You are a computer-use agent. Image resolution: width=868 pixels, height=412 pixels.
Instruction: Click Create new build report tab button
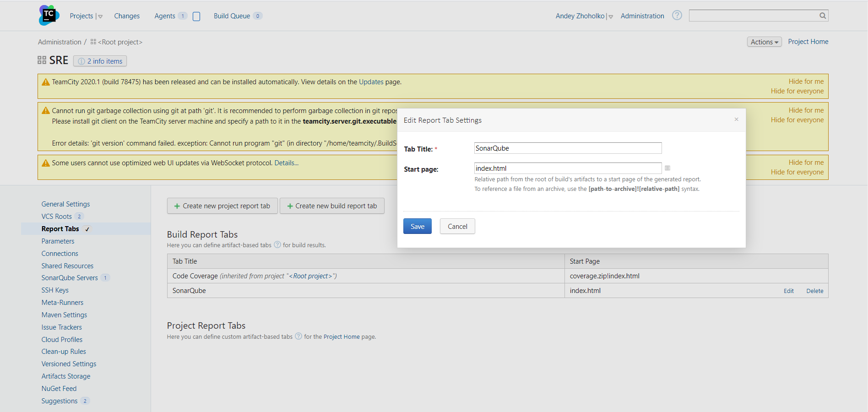point(332,206)
